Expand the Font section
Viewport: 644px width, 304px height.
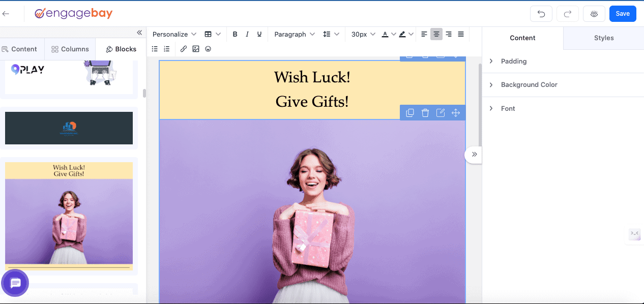click(563, 109)
